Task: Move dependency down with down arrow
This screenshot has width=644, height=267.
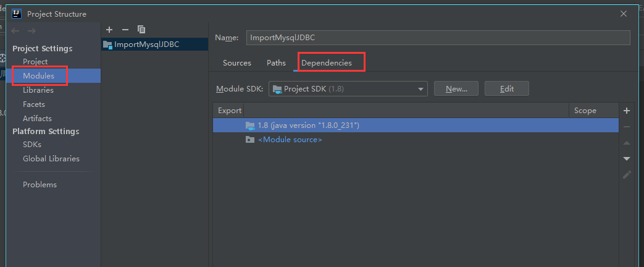Action: [x=626, y=158]
